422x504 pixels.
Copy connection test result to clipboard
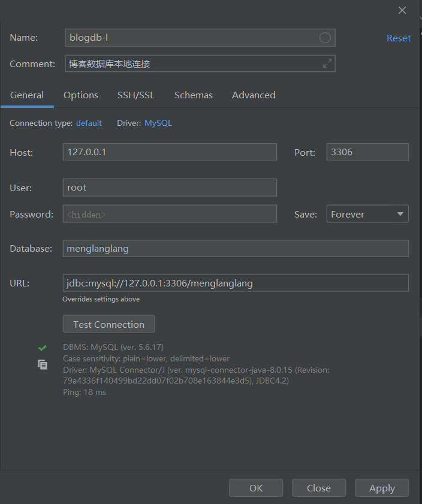[x=43, y=365]
